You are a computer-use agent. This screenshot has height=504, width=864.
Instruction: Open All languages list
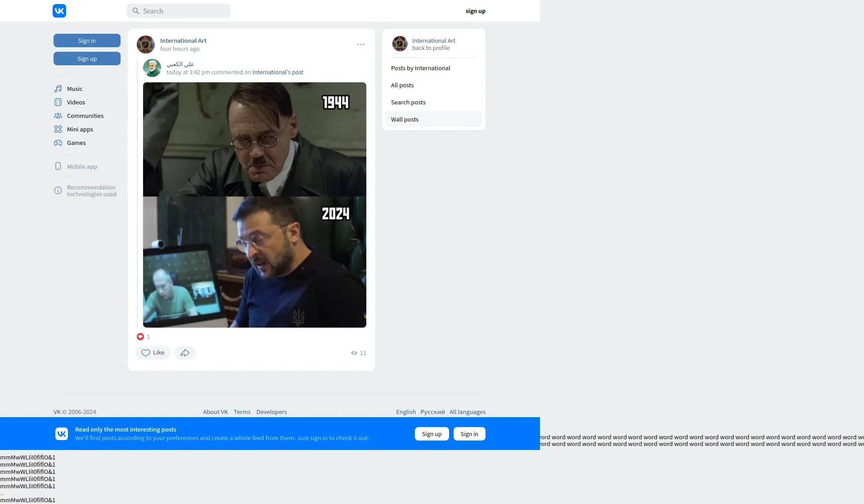click(x=468, y=412)
